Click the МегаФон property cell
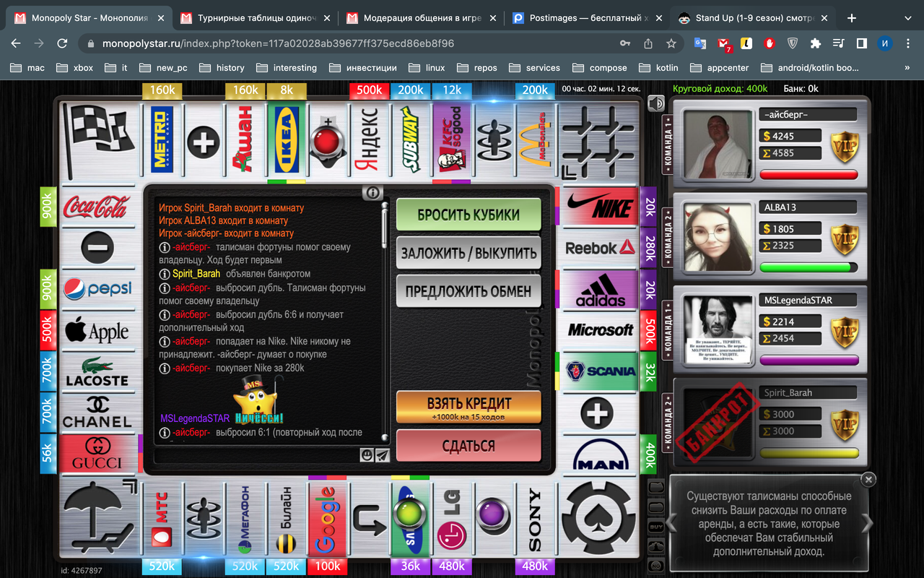 click(245, 519)
